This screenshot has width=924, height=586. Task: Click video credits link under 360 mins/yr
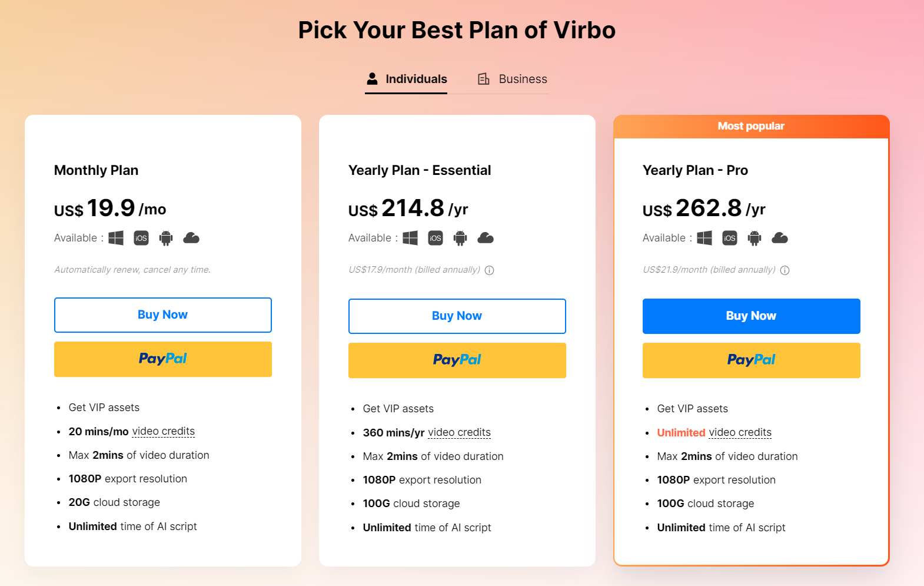(x=460, y=432)
